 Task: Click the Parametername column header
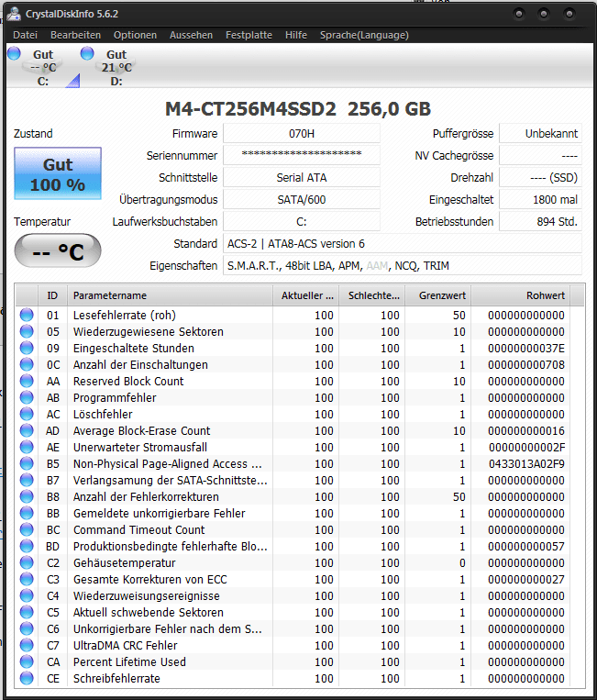[x=170, y=295]
